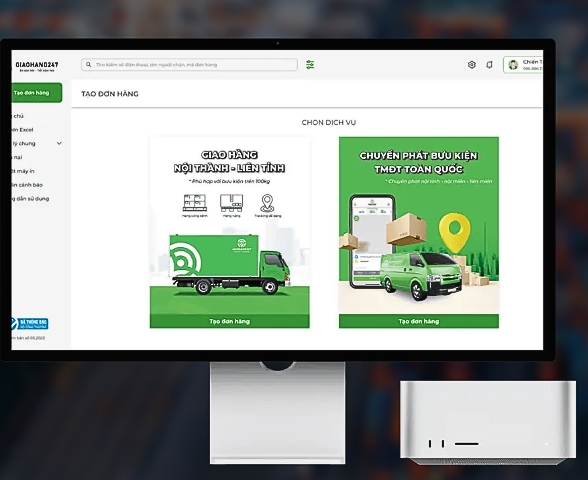
Task: Open the search filter sliders icon
Action: coord(310,64)
